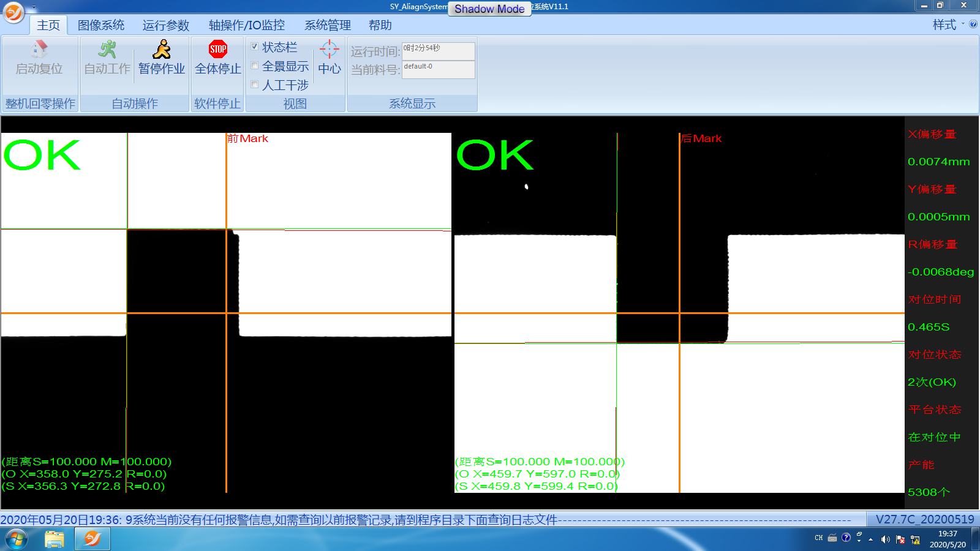Open the quick access toolbar dropdown arrow
Viewport: 980px width, 551px height.
click(34, 7)
